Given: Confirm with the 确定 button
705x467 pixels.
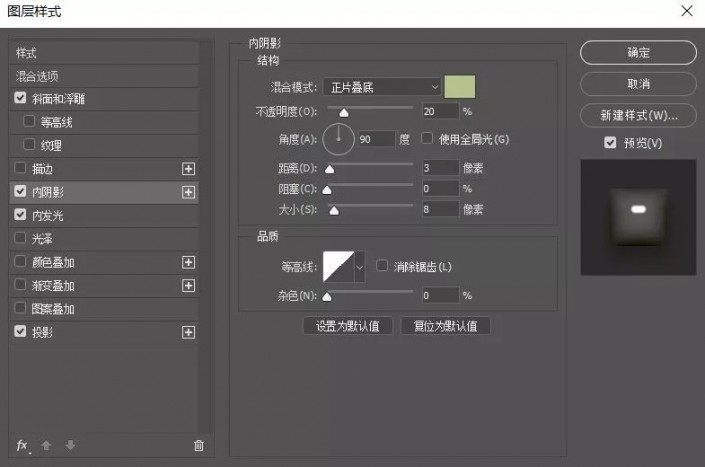Looking at the screenshot, I should tap(638, 53).
